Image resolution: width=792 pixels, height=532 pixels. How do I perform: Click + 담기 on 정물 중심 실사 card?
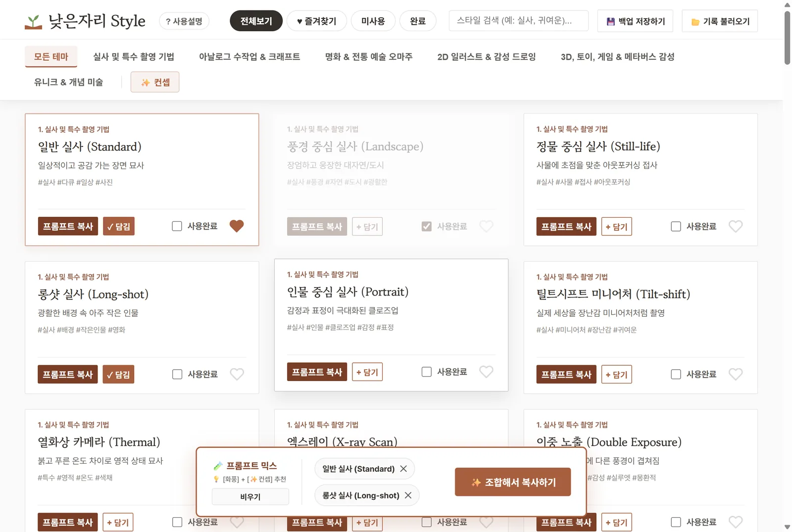tap(617, 226)
